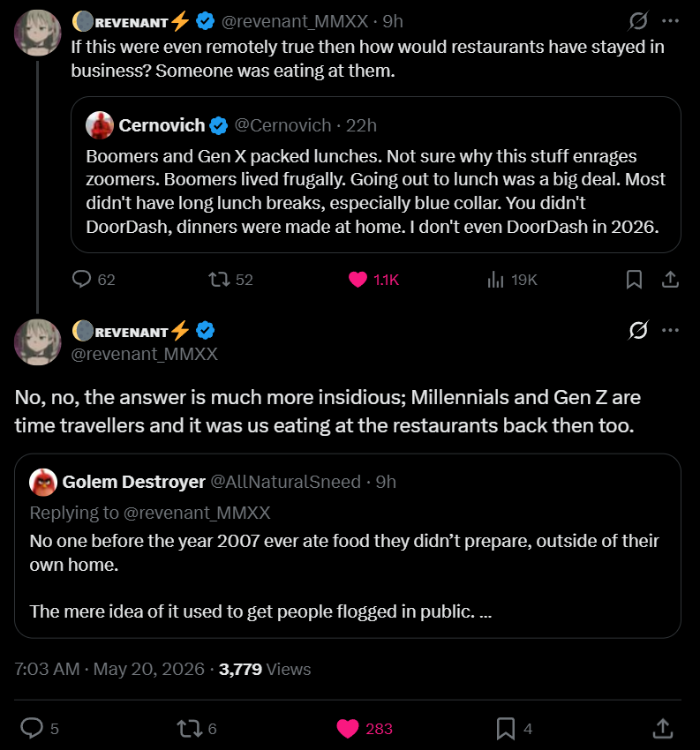Open quoted Cernovich tweet about packed lunches
This screenshot has height=750, width=700.
375,175
